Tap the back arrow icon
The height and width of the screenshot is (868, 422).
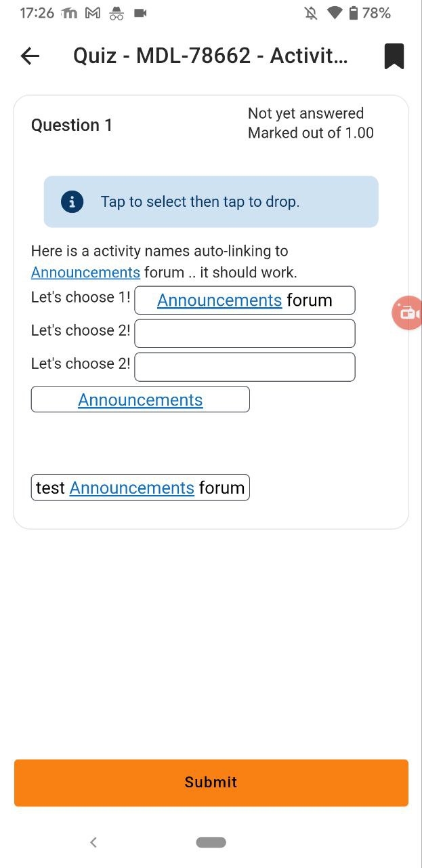click(x=30, y=56)
